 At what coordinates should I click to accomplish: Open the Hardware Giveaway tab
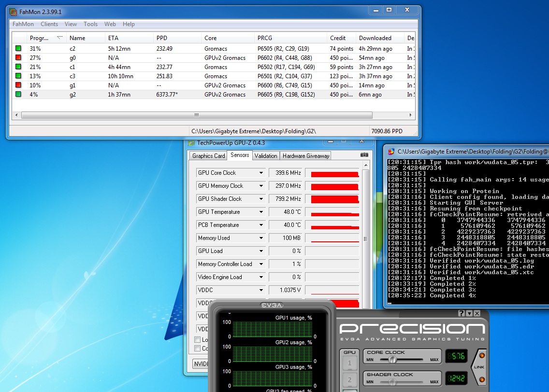pos(305,156)
